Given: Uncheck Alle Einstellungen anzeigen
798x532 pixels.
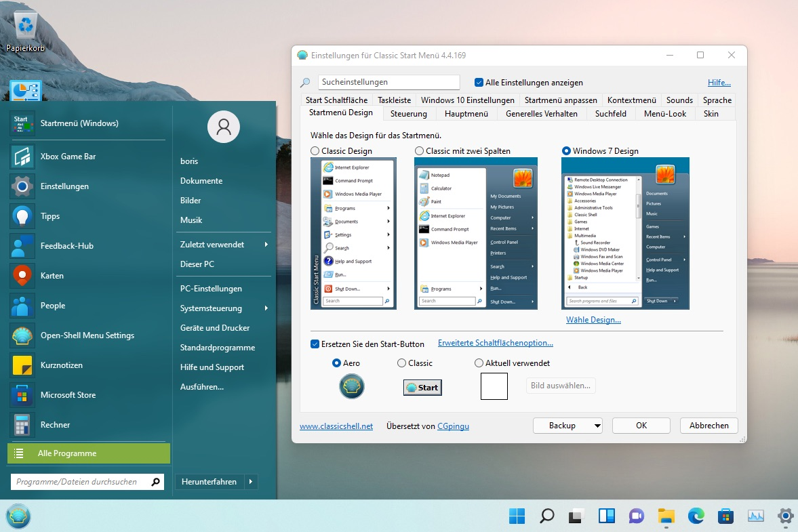Looking at the screenshot, I should pos(479,83).
